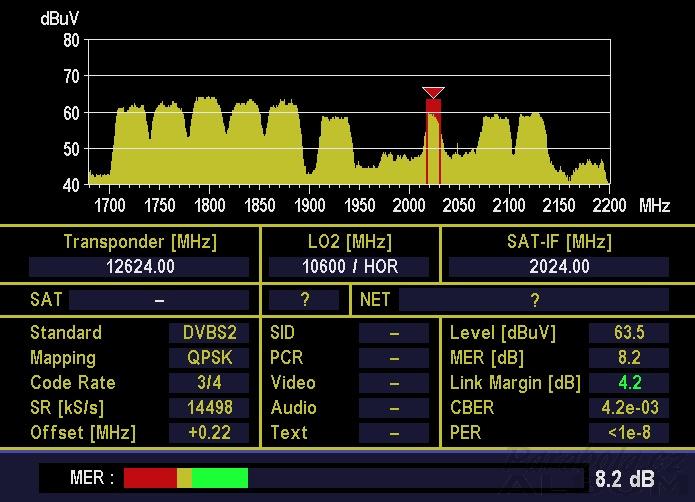Select the green Link Margin value 4.2

pyautogui.click(x=628, y=383)
